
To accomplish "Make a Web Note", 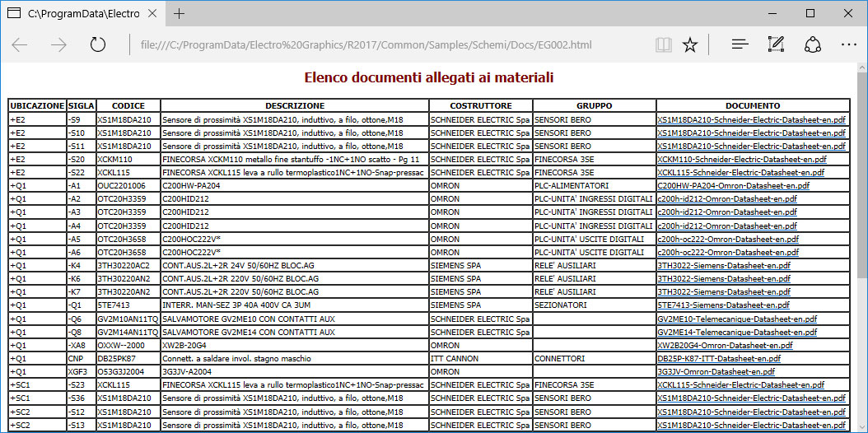I will click(x=776, y=44).
